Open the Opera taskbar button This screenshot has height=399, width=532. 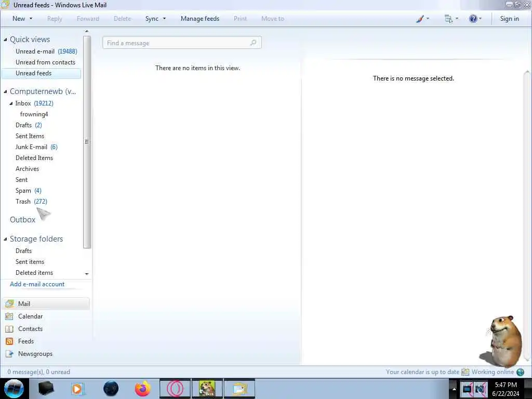(175, 389)
